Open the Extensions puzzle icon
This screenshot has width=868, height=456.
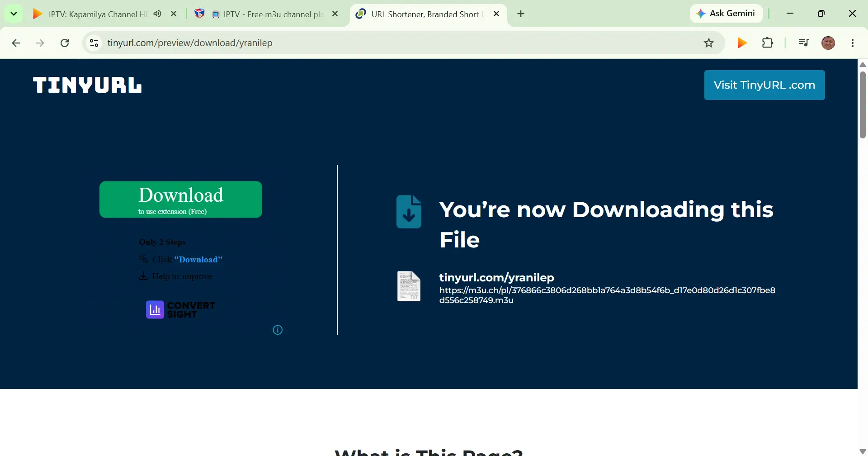click(768, 43)
